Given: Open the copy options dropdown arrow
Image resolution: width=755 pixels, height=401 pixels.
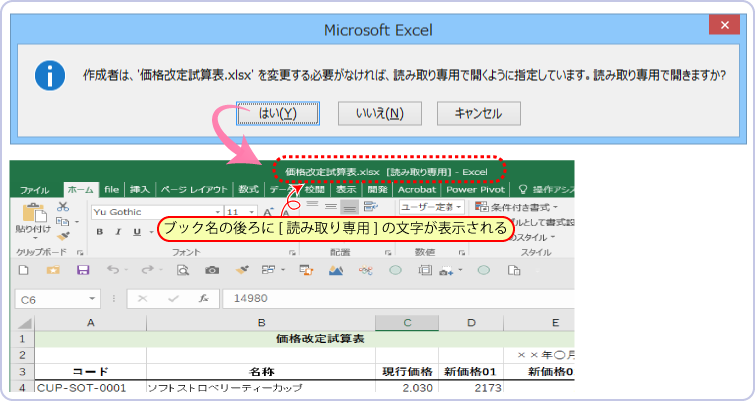Looking at the screenshot, I should [77, 222].
